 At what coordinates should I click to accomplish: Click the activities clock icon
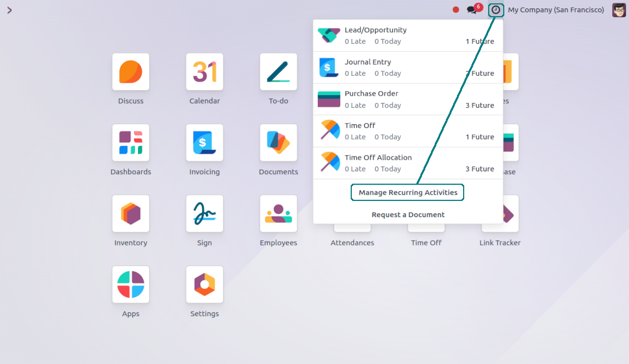coord(496,9)
